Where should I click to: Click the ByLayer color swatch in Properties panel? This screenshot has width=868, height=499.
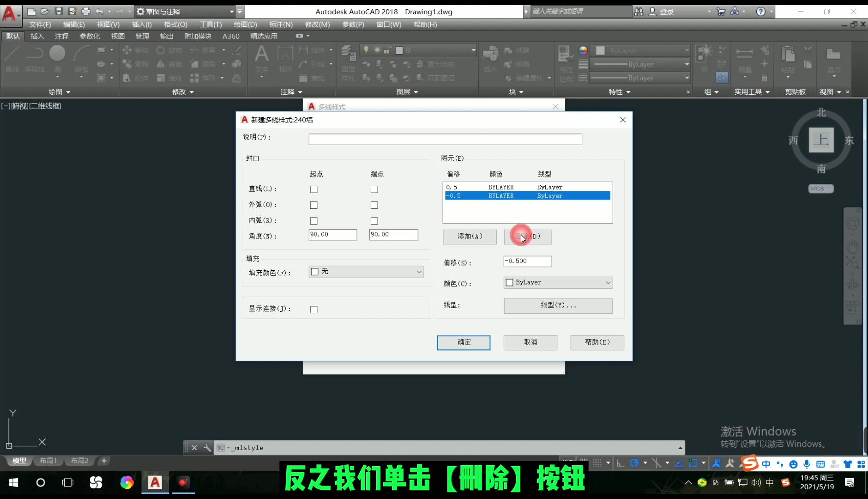pyautogui.click(x=600, y=50)
